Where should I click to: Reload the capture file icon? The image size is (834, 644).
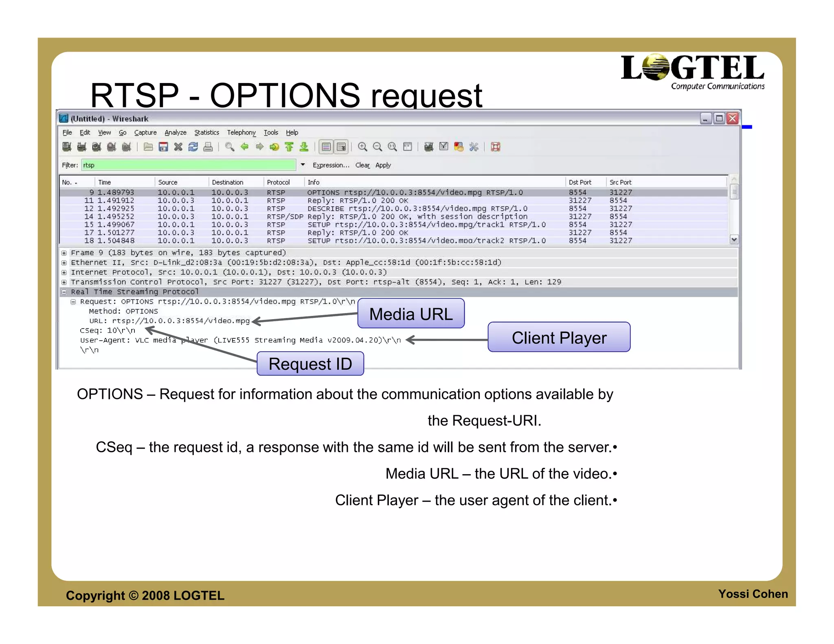pyautogui.click(x=193, y=147)
